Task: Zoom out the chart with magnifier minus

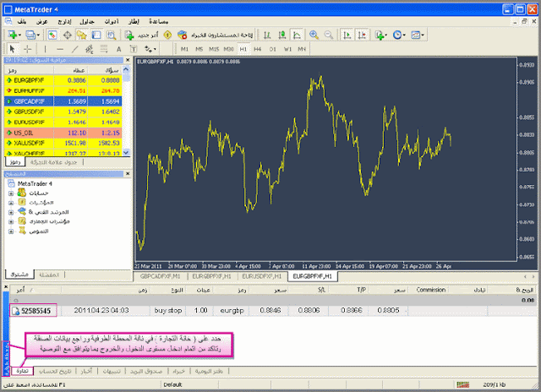Action: pyautogui.click(x=329, y=35)
